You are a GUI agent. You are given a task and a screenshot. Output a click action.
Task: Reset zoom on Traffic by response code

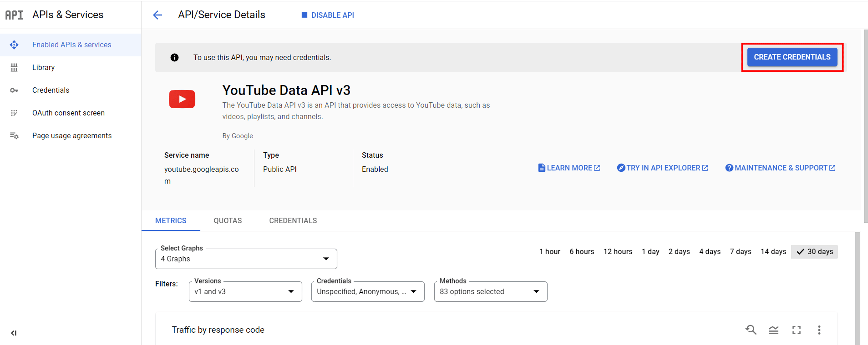pyautogui.click(x=751, y=330)
